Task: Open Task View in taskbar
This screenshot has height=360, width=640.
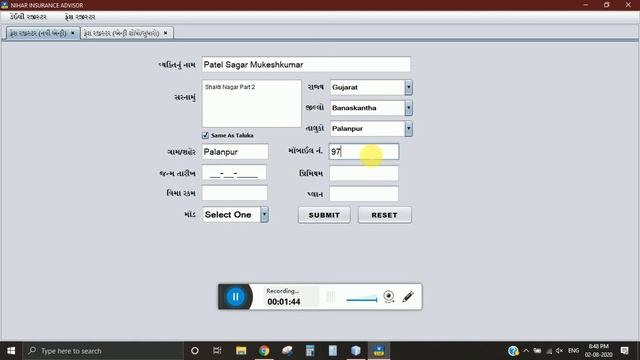Action: click(217, 351)
